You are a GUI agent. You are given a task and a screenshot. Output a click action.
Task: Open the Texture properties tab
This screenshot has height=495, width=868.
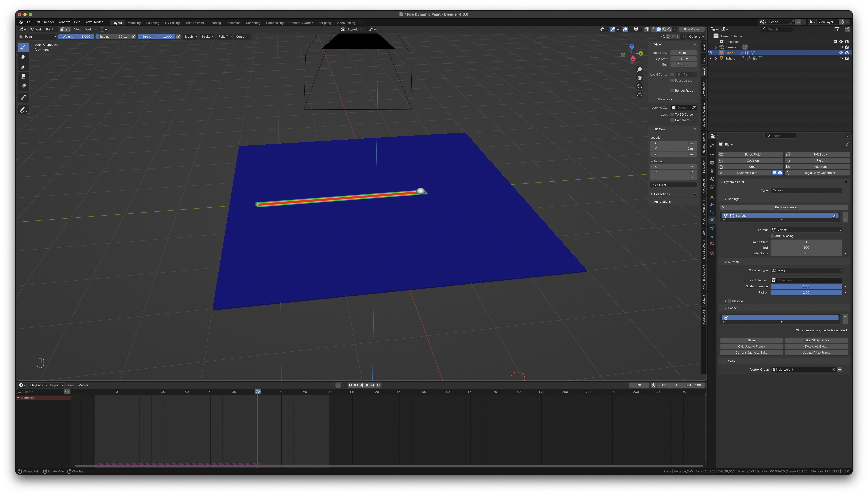tap(712, 254)
